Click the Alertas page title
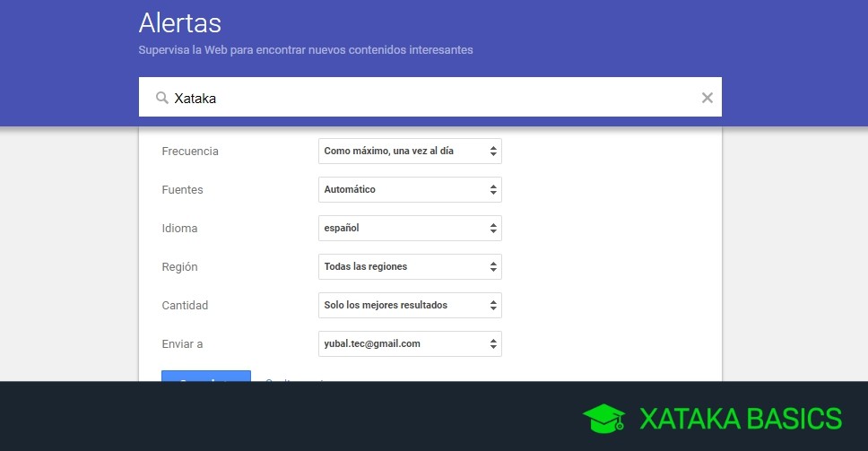 (180, 23)
